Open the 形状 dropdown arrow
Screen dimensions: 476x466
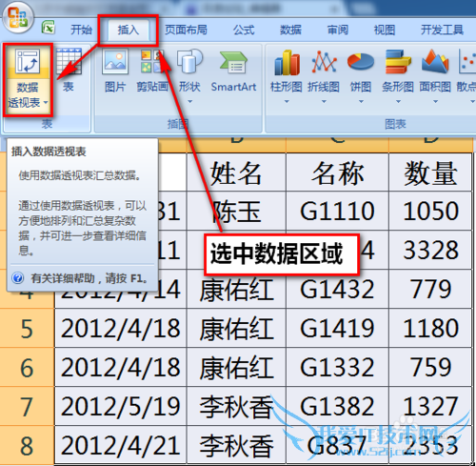pyautogui.click(x=189, y=102)
